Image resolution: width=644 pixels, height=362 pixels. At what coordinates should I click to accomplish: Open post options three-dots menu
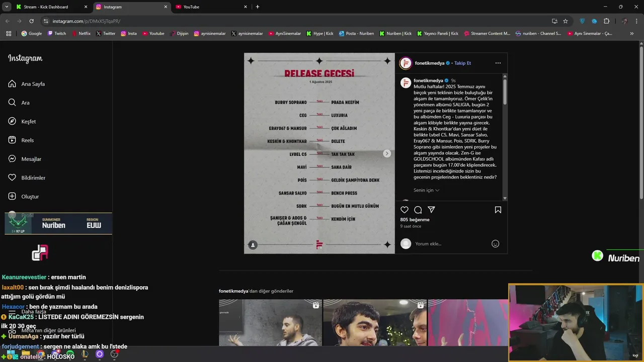coord(498,63)
